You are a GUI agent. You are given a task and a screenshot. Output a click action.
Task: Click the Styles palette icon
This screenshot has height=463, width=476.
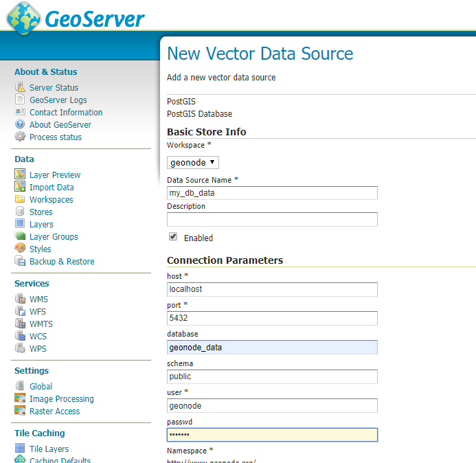[x=20, y=249]
